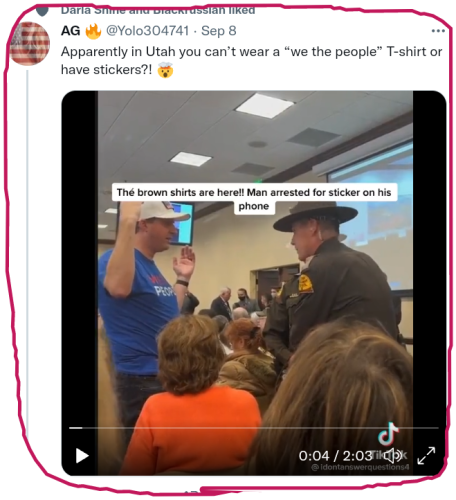
Task: Open the Sep 8 timestamp permalink
Action: tap(219, 31)
